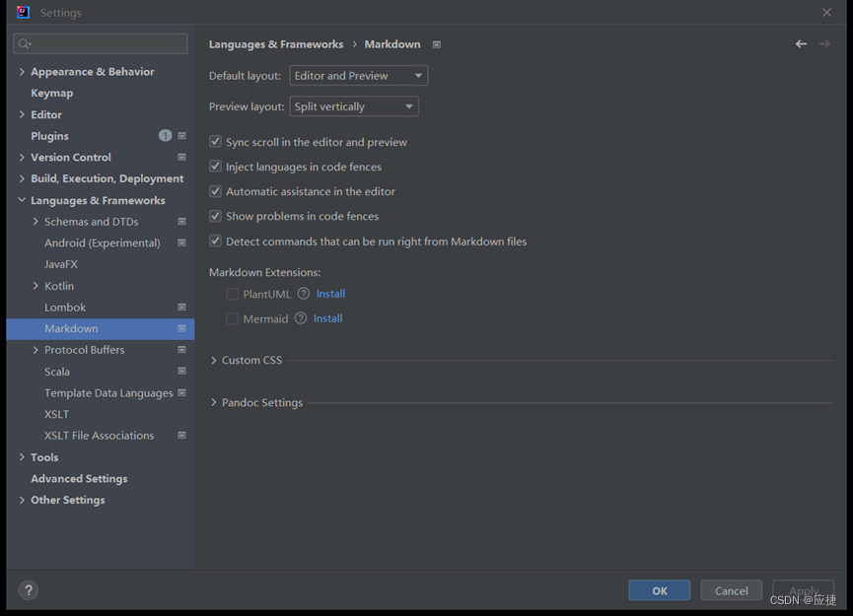Open Advanced Settings page
The width and height of the screenshot is (853, 616).
pyautogui.click(x=79, y=478)
